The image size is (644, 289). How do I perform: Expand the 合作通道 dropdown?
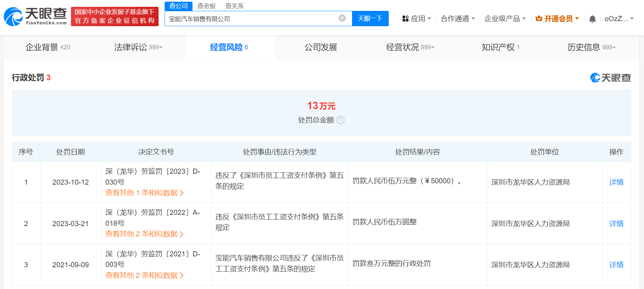pos(458,19)
